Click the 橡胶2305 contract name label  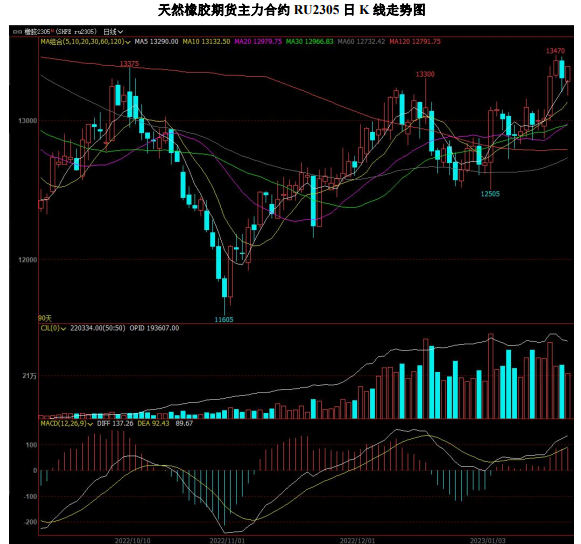pos(37,32)
